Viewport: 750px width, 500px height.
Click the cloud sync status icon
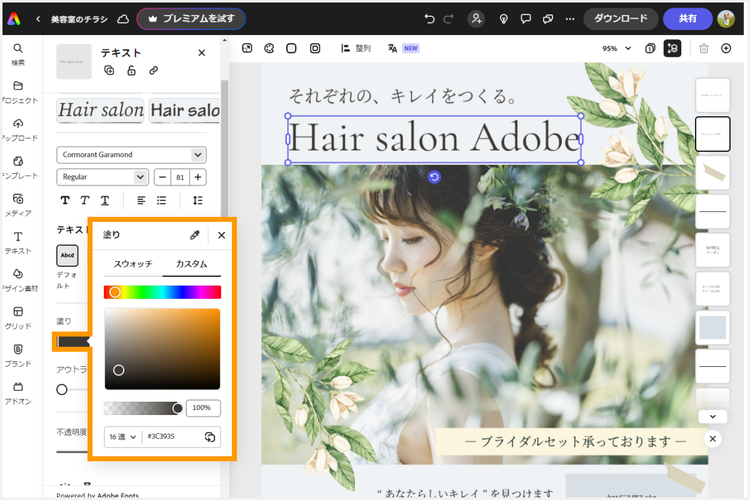123,19
